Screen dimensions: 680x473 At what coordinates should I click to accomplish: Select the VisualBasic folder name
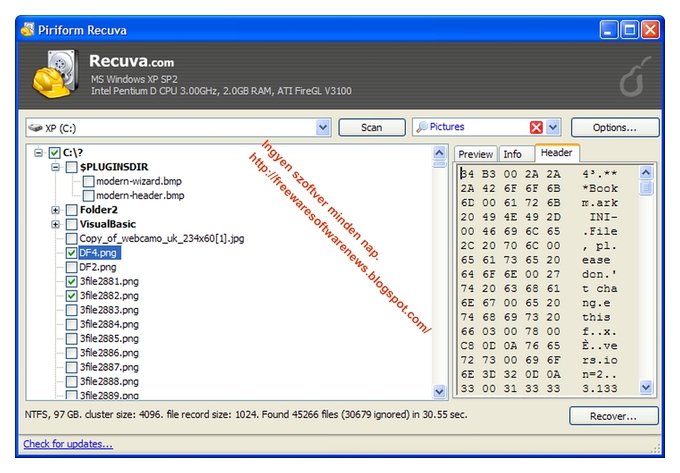(x=108, y=224)
